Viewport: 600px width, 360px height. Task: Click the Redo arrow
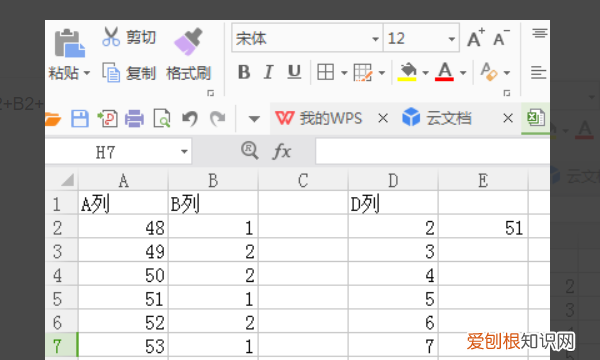[217, 119]
